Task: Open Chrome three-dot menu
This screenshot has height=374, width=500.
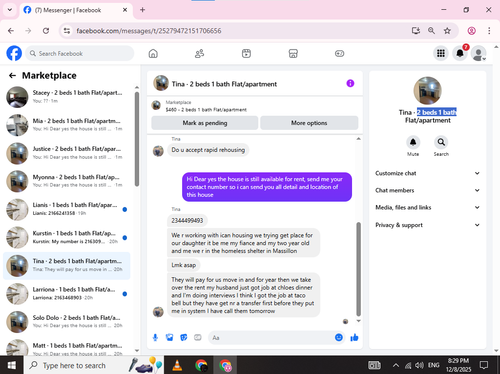Action: (x=489, y=31)
